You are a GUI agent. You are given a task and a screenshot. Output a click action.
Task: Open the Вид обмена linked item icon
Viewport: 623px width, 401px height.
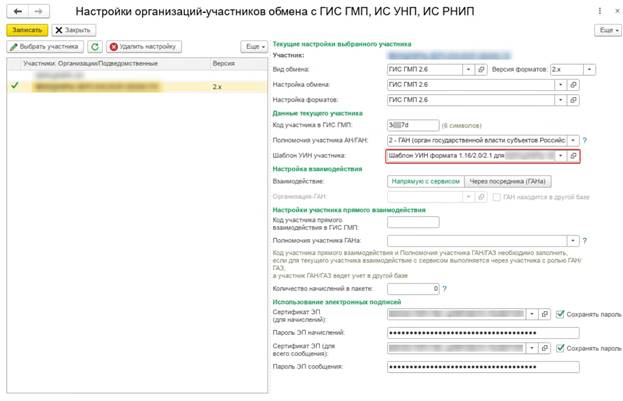pyautogui.click(x=481, y=70)
